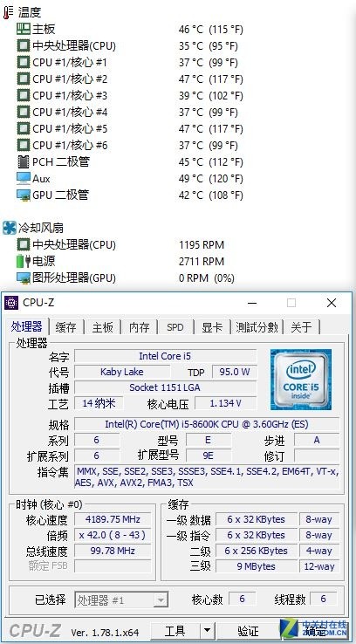Select the 主板 motherboard temperature icon
Screen dimensions: 356x644
coord(24,29)
